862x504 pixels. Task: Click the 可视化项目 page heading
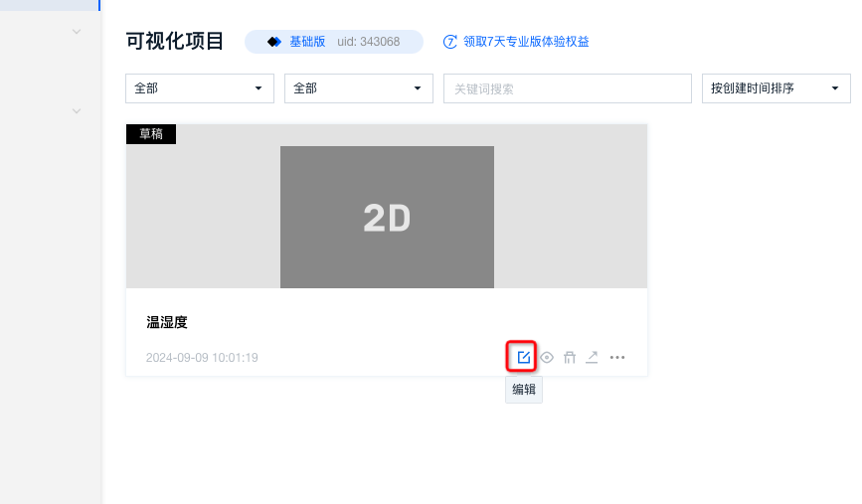pos(175,42)
